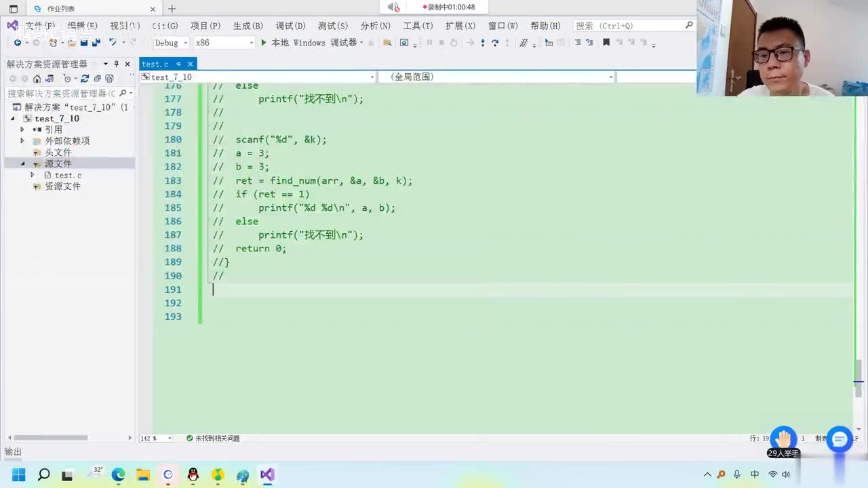This screenshot has width=868, height=488.
Task: Open the 工具(T) menu
Action: 418,26
